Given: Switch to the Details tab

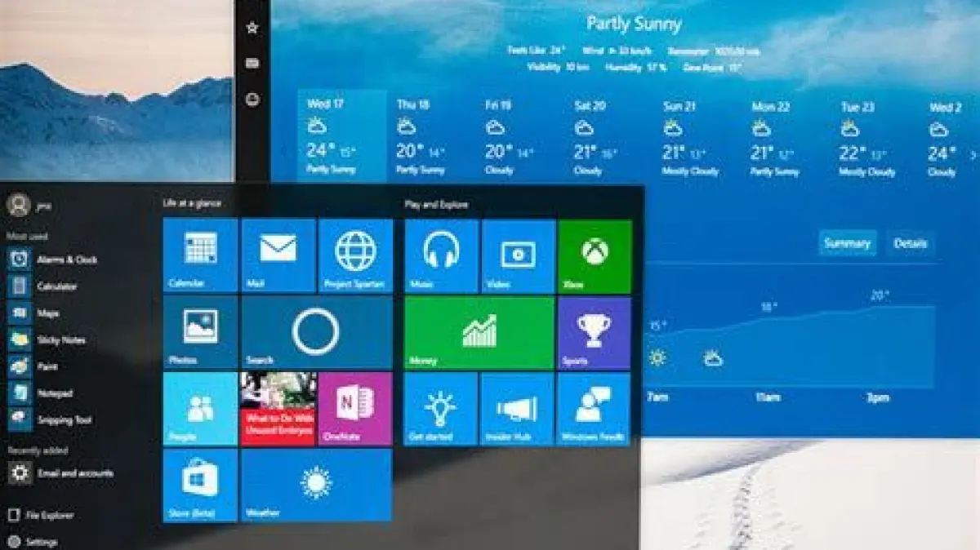Looking at the screenshot, I should 910,243.
